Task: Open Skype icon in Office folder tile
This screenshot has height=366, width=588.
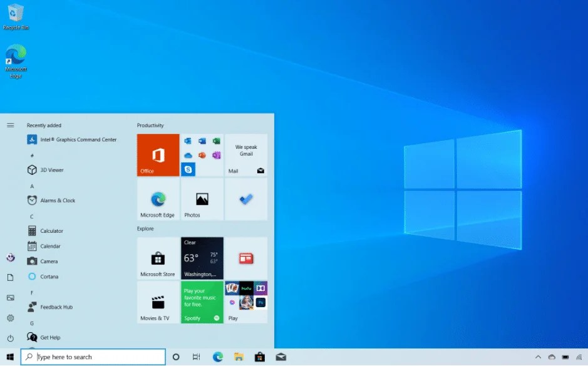Action: tap(188, 170)
